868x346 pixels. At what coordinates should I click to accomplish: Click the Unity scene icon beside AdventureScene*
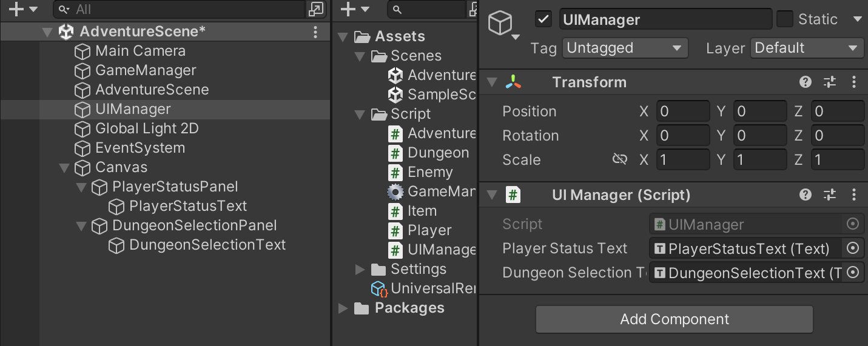click(66, 32)
